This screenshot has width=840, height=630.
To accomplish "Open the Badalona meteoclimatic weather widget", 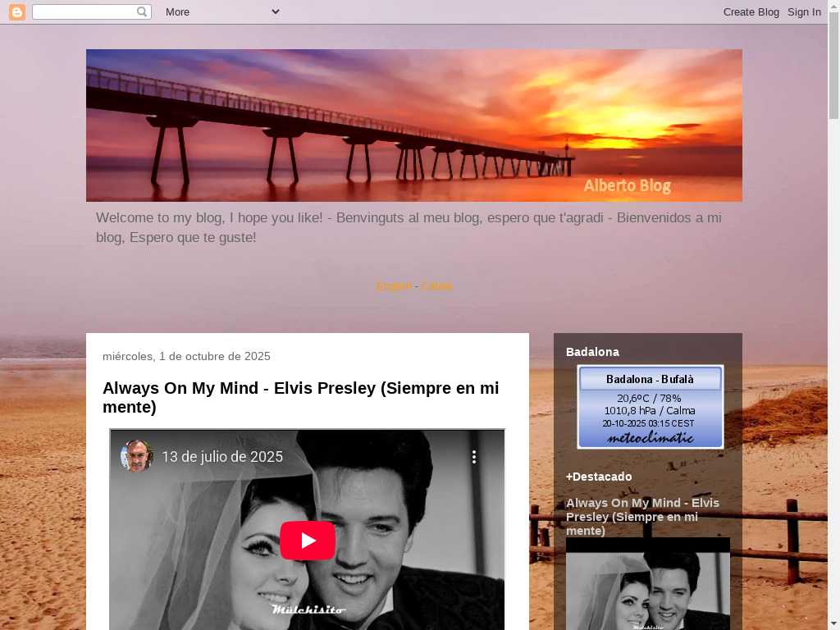I will tap(650, 407).
